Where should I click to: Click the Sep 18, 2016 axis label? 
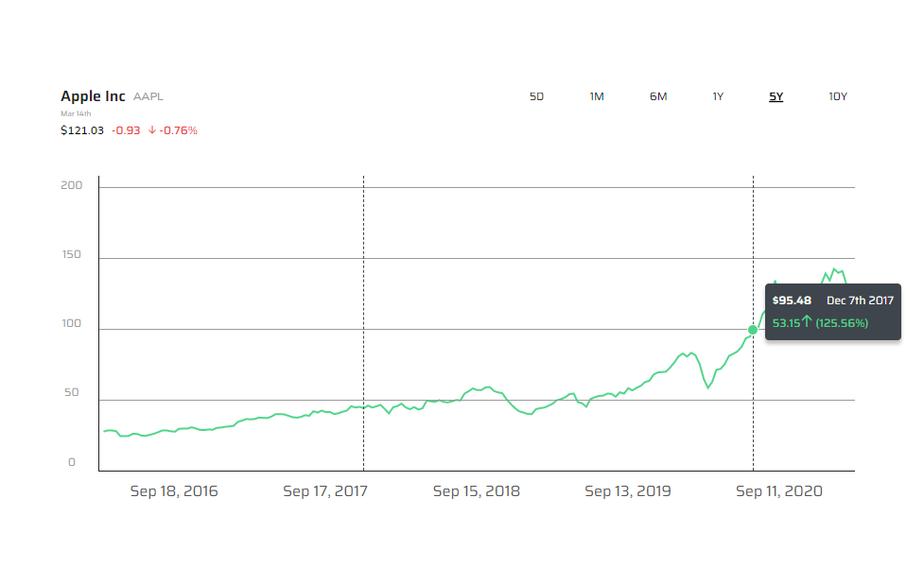174,491
